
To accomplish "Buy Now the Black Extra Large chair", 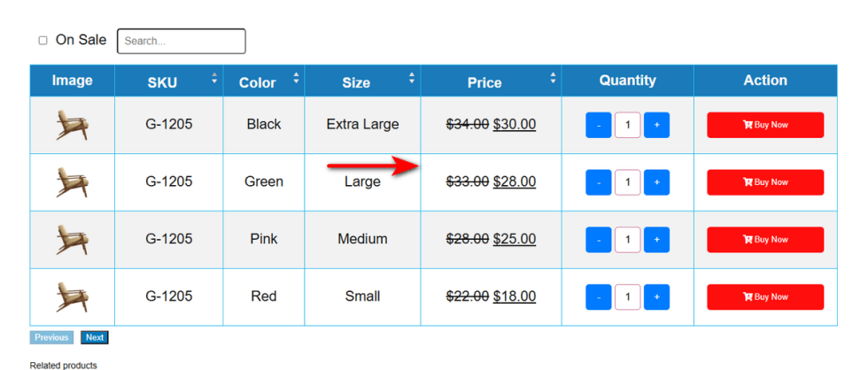I will pos(765,125).
